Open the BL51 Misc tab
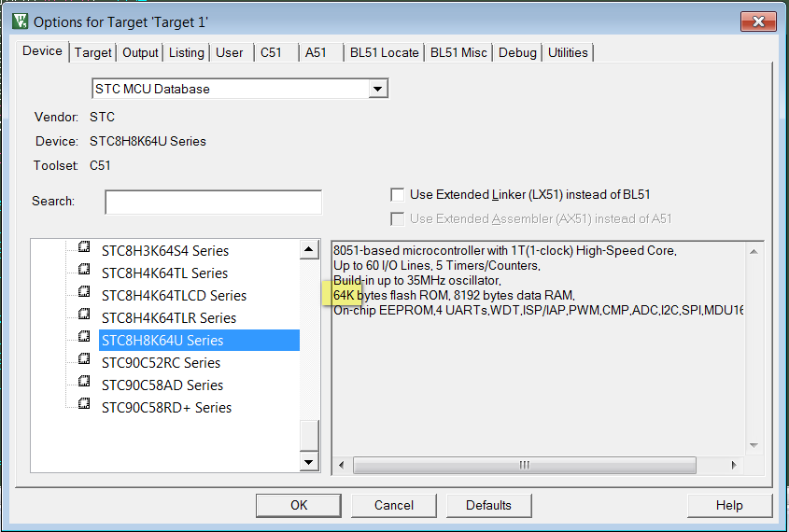The width and height of the screenshot is (789, 532). click(x=458, y=53)
